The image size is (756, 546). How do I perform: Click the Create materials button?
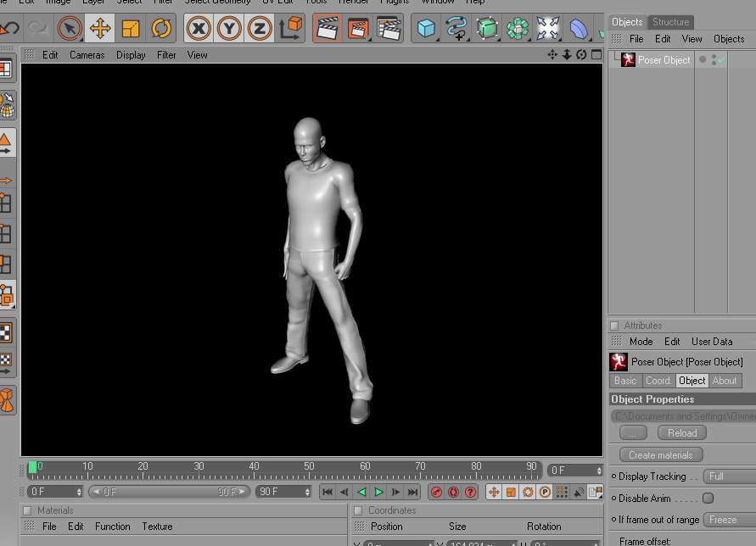(x=661, y=455)
